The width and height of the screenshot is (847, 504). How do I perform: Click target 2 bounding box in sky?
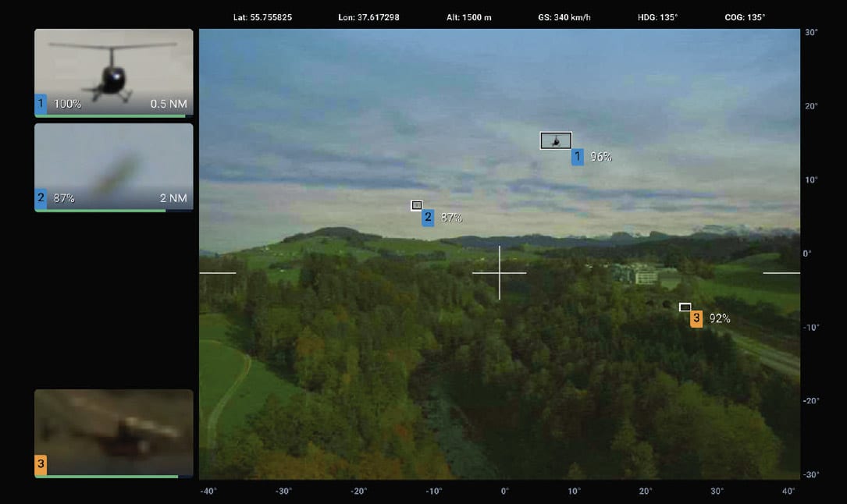tap(417, 205)
